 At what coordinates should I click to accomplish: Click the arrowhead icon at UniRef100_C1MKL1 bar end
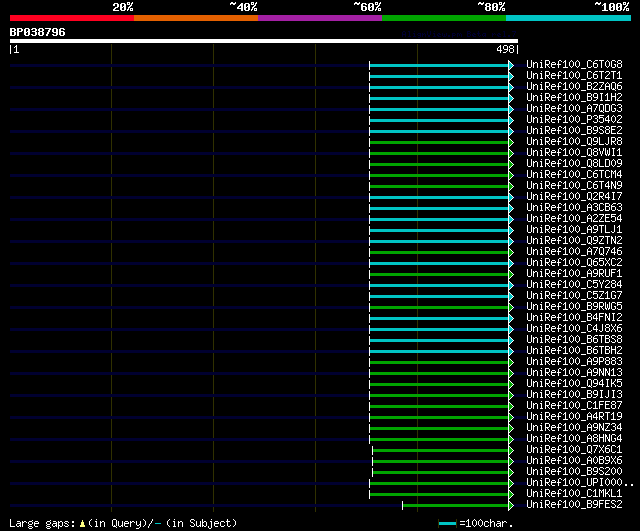(x=511, y=494)
